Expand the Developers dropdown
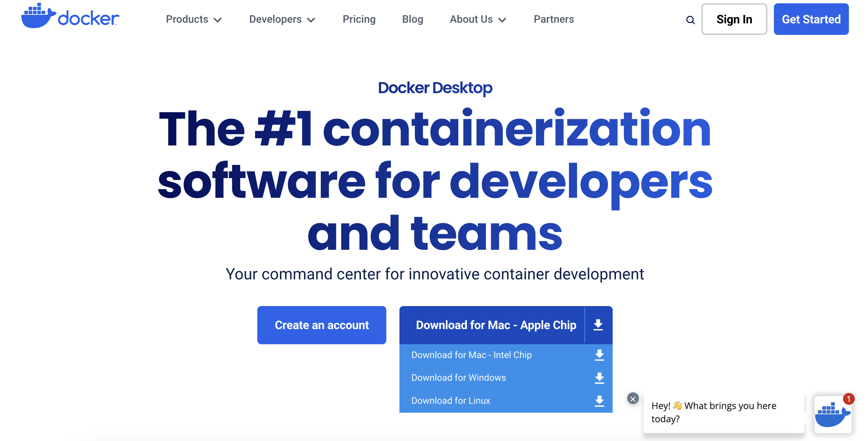Screen dimensions: 868x441 tap(282, 19)
